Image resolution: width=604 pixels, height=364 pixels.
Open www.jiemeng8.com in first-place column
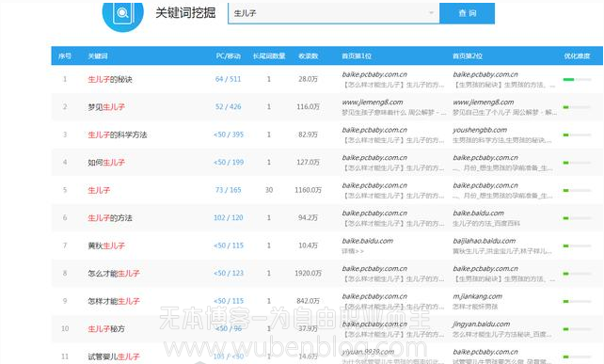point(373,103)
